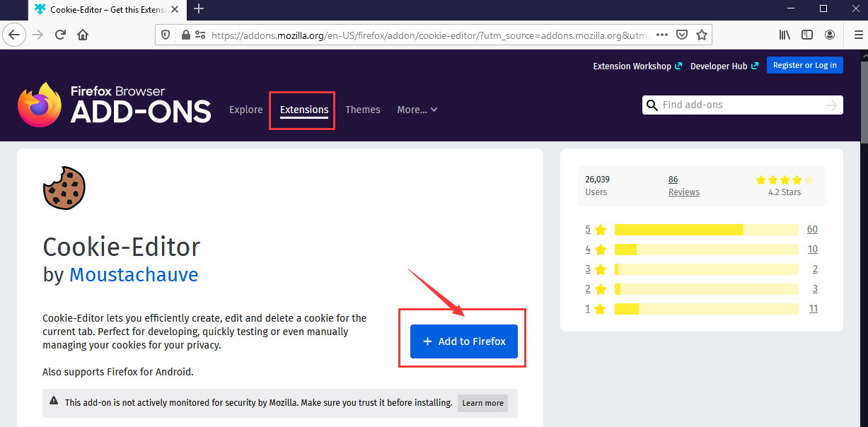Screen dimensions: 868x427
Task: Reload the page with the refresh icon
Action: click(x=60, y=35)
